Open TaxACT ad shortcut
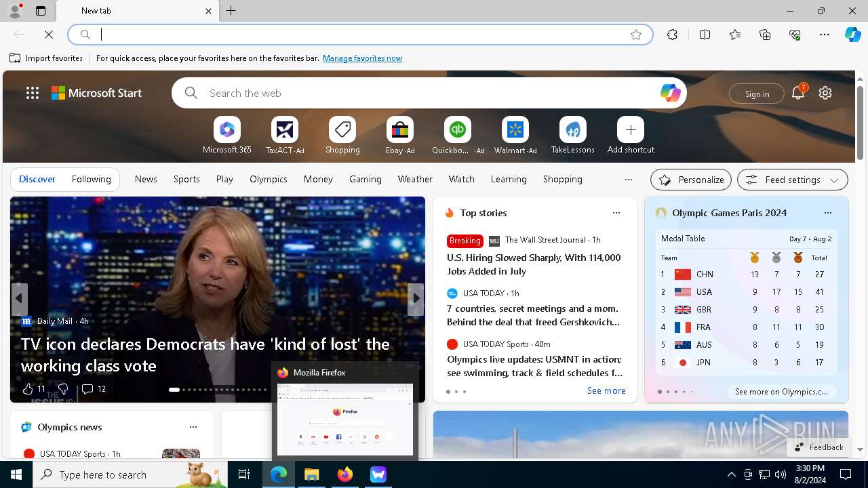The height and width of the screenshot is (488, 868). click(285, 136)
